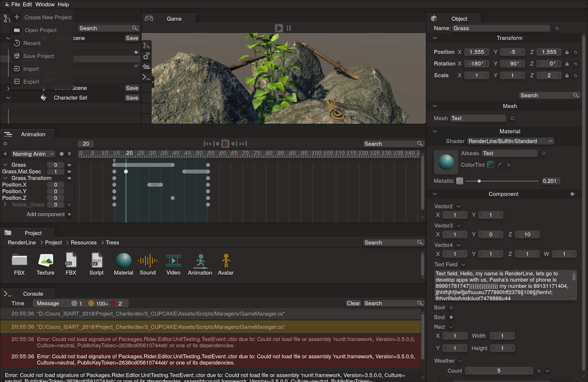Open the Shader dropdown RenderLine/BuiltIn/Standard
The width and height of the screenshot is (588, 382).
pos(510,141)
